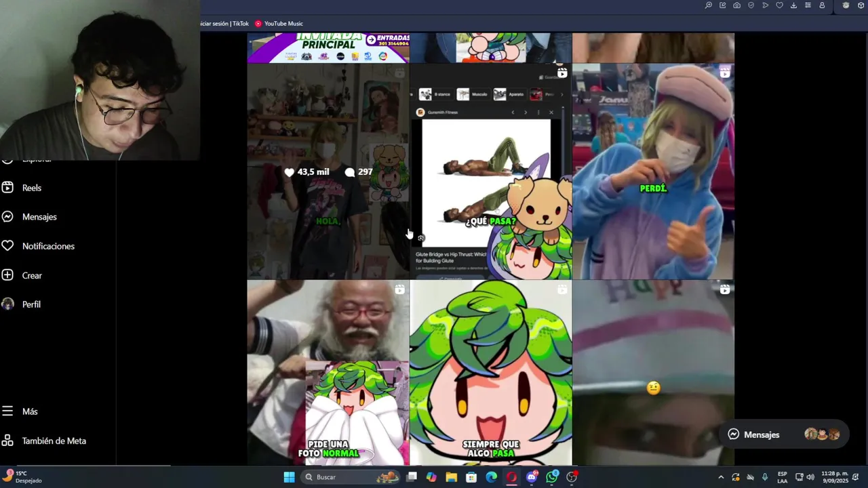This screenshot has height=488, width=868.
Task: Click the snapshot camera icon in toolbar
Action: [x=737, y=5]
